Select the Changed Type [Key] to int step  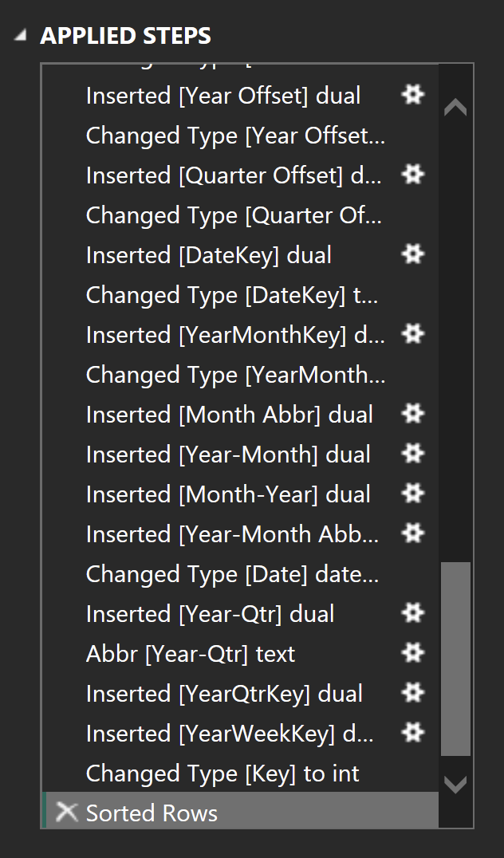tap(222, 773)
